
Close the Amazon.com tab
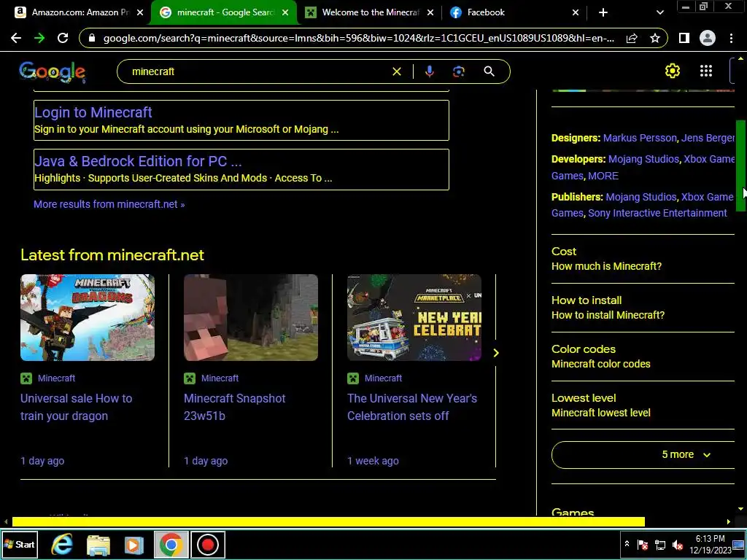coord(140,13)
